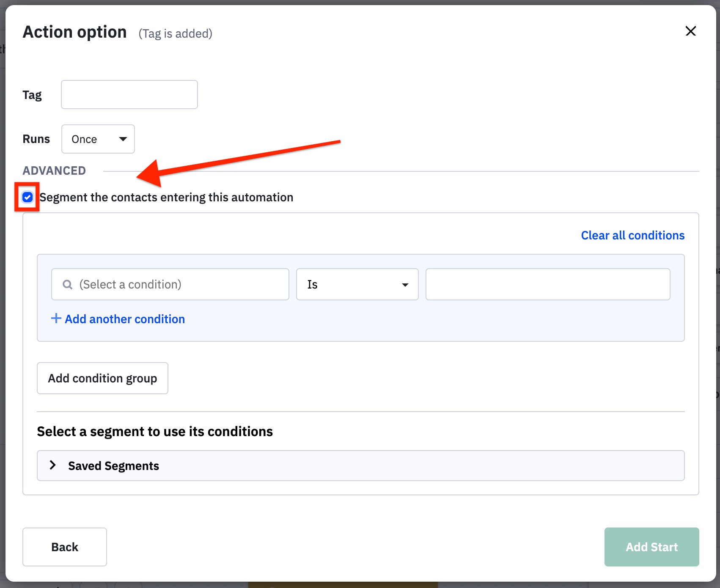
Task: Click the caret arrow in the Runs dropdown
Action: (x=123, y=139)
